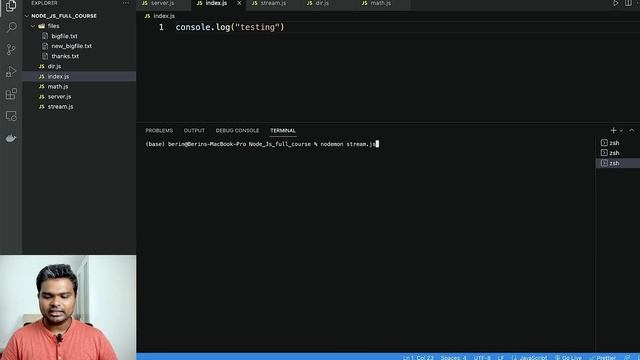Viewport: 640px width, 360px height.
Task: Open the Problems panel tab
Action: tap(159, 131)
